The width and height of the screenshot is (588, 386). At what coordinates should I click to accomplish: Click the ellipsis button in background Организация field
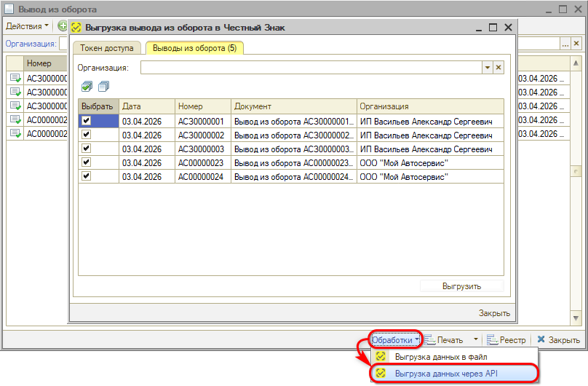565,44
